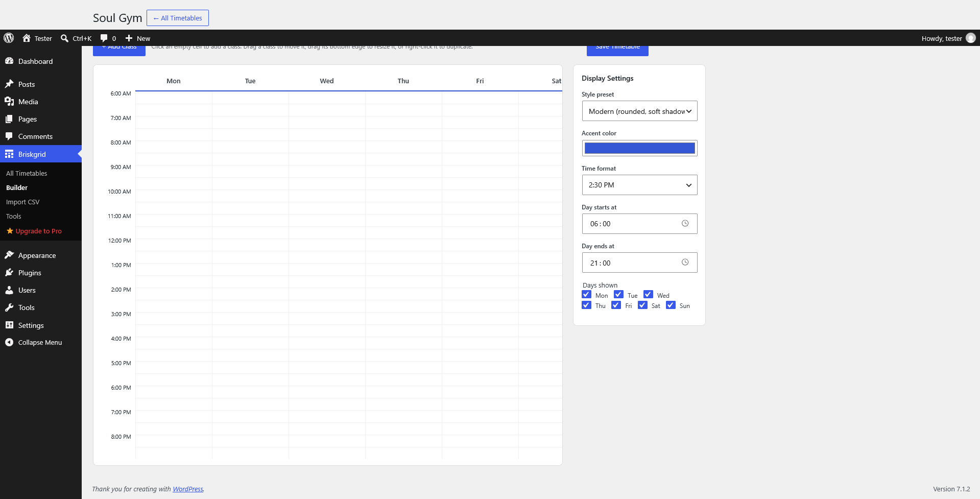Click the Day ends at time field

(x=639, y=263)
